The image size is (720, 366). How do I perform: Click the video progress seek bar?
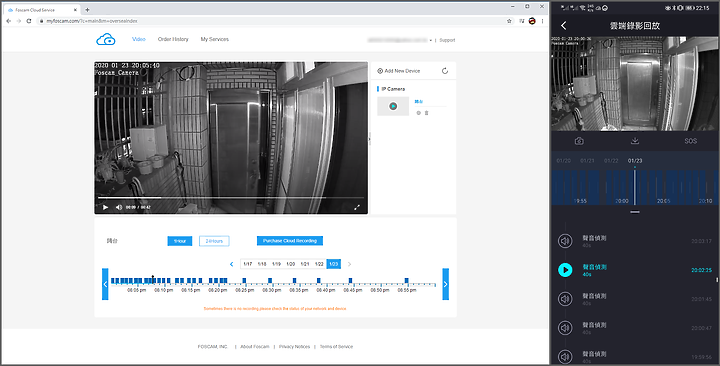tap(231, 198)
